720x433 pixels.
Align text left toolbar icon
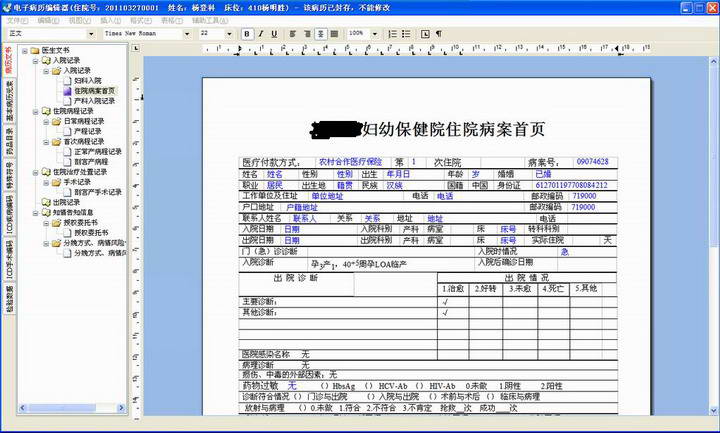[293, 34]
